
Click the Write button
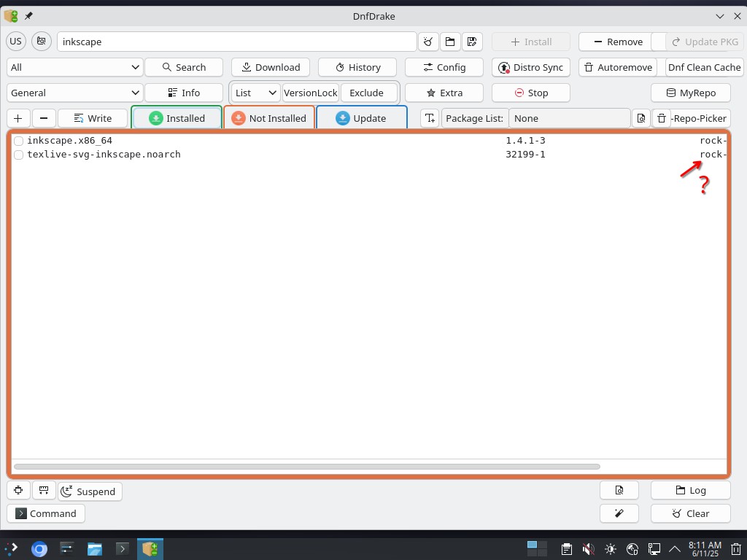pos(93,119)
